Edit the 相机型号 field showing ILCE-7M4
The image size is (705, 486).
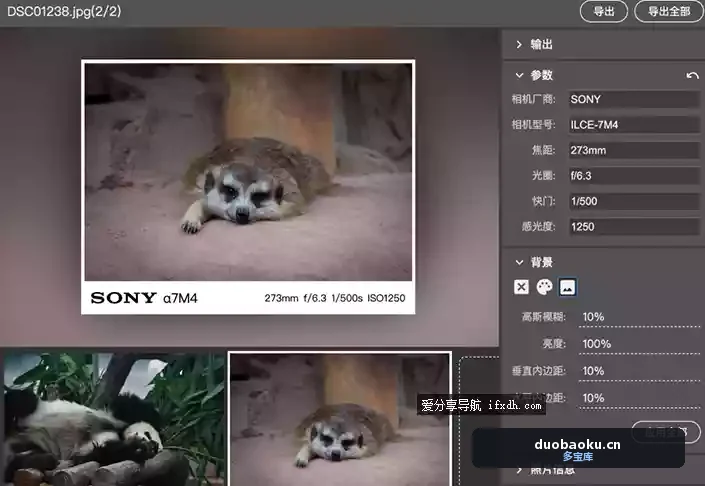[x=634, y=125]
